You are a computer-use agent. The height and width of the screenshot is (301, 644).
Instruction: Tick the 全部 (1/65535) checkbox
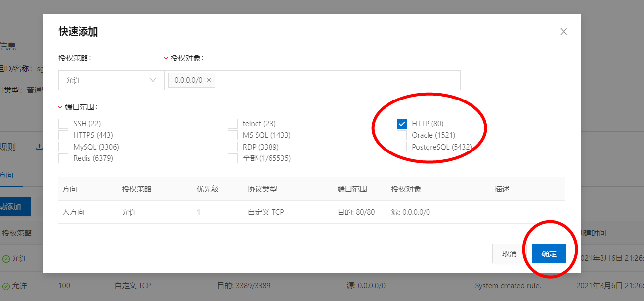pos(233,158)
